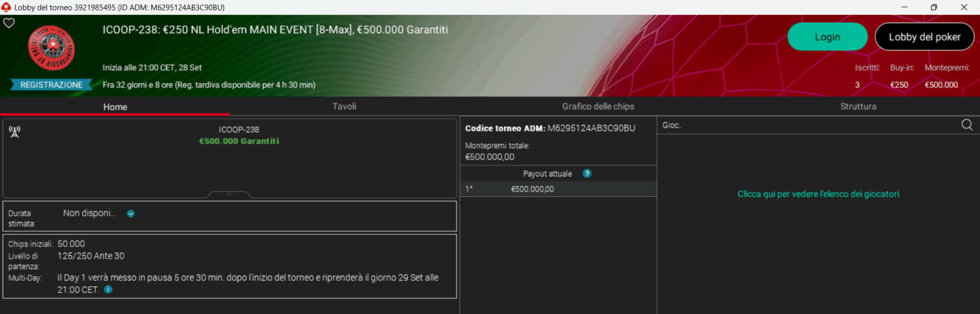Image resolution: width=980 pixels, height=314 pixels.
Task: Click the €500.000 Garantiti green text
Action: pos(239,141)
